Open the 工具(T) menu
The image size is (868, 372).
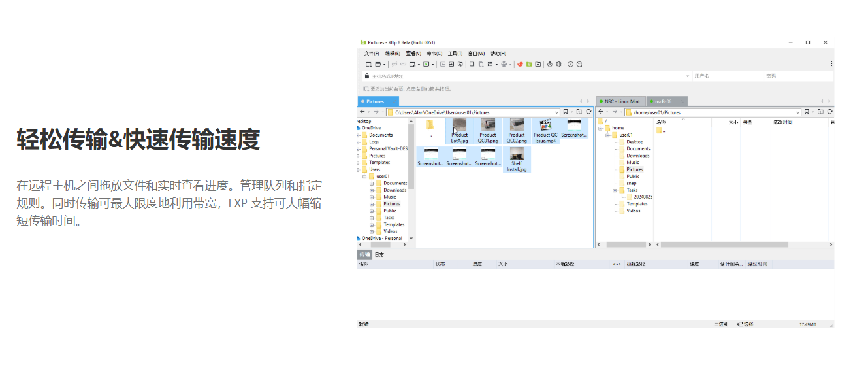pyautogui.click(x=455, y=53)
